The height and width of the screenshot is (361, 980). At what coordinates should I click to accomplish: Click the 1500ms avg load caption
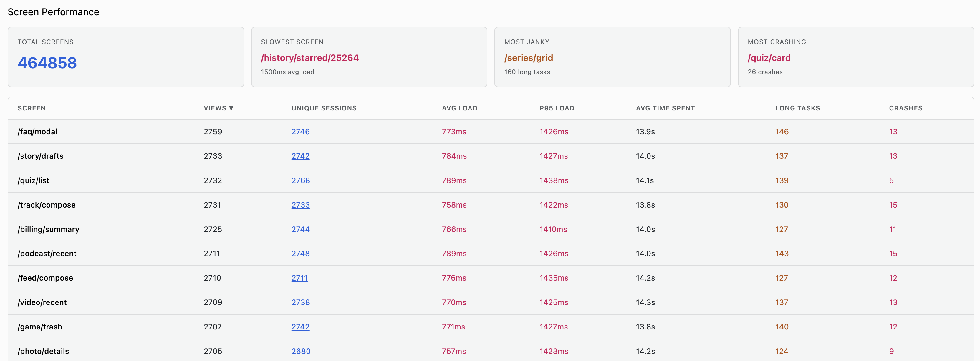287,72
